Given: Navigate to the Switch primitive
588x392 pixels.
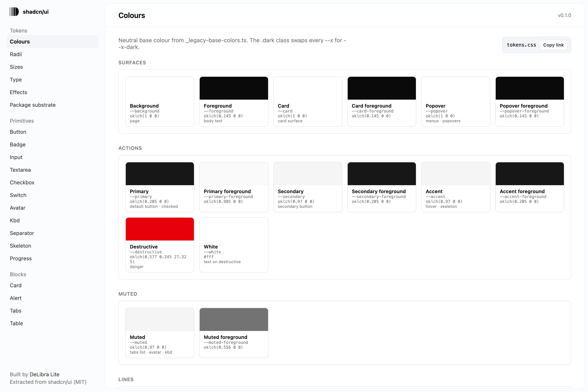Looking at the screenshot, I should (52, 195).
